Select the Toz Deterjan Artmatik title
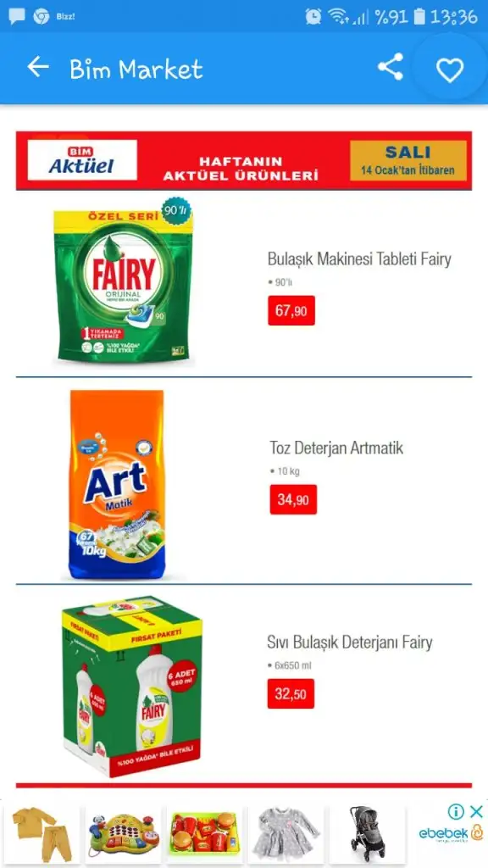This screenshot has height=868, width=488. tap(336, 448)
